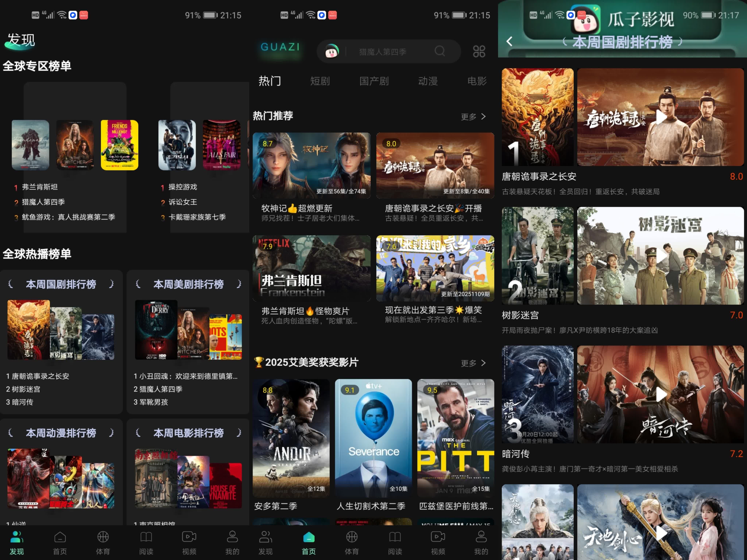Open 猎魔人第四季 in global ranking list
This screenshot has height=560, width=747.
click(x=43, y=202)
